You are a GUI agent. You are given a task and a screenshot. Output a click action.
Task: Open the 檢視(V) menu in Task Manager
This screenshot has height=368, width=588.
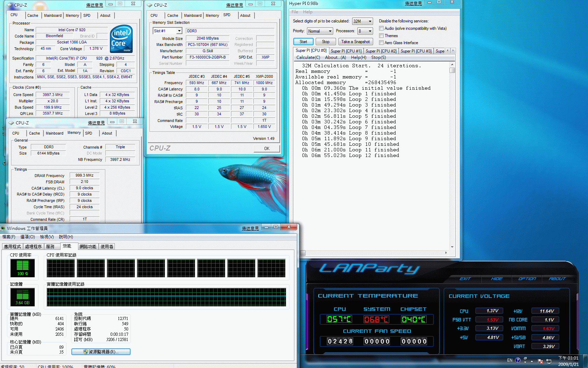click(47, 237)
